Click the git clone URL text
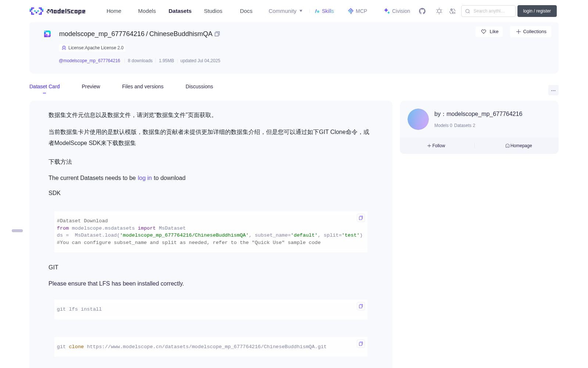The height and width of the screenshot is (368, 588). 207,347
